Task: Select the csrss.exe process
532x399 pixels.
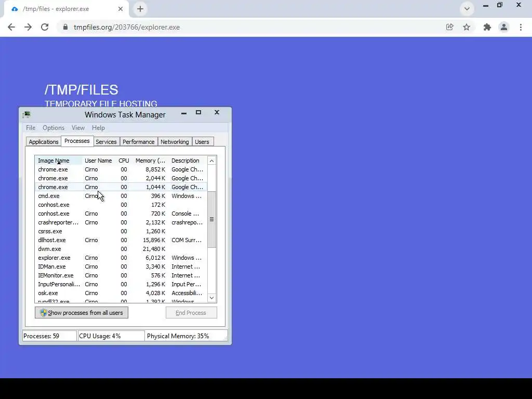Action: coord(121,231)
